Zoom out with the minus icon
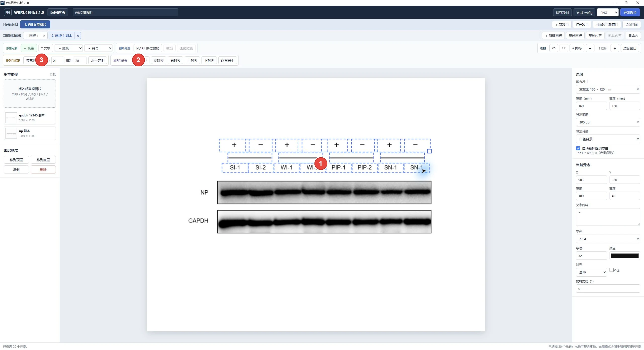The height and width of the screenshot is (350, 644). pyautogui.click(x=590, y=48)
